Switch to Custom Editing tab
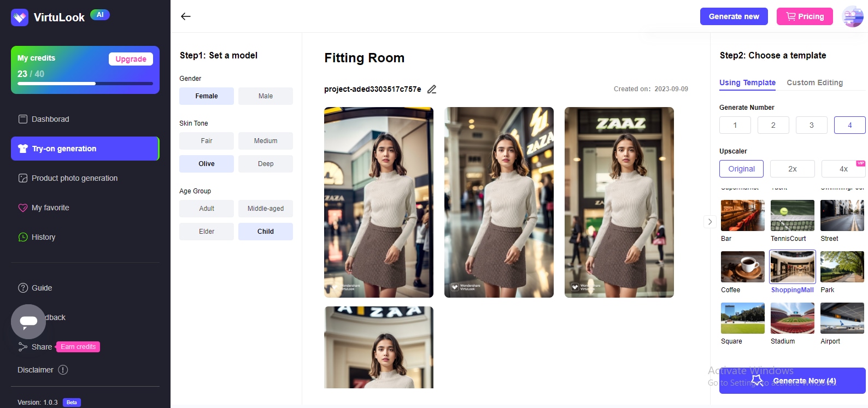 click(x=815, y=82)
